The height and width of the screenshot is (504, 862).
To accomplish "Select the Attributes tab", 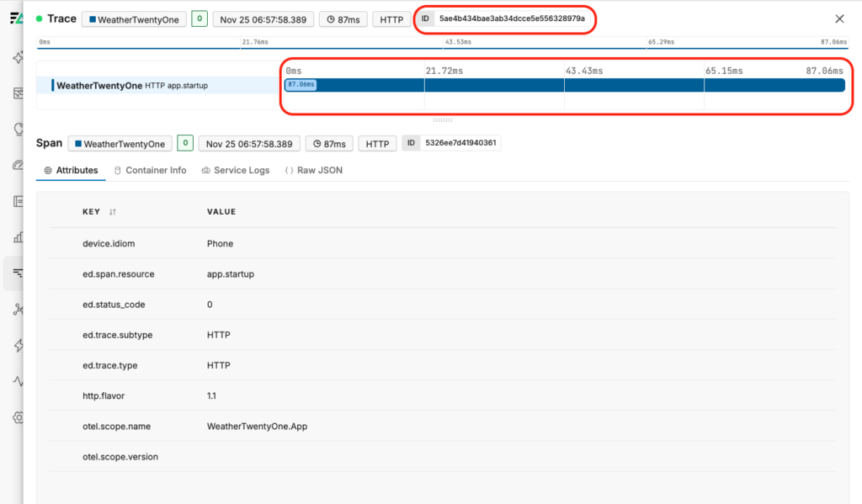I will [71, 170].
